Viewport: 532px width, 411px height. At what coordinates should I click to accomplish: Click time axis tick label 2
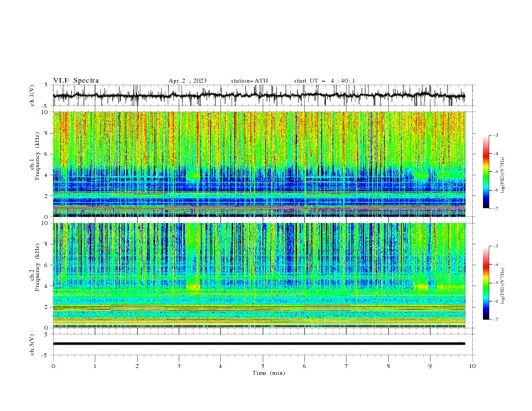coord(137,366)
